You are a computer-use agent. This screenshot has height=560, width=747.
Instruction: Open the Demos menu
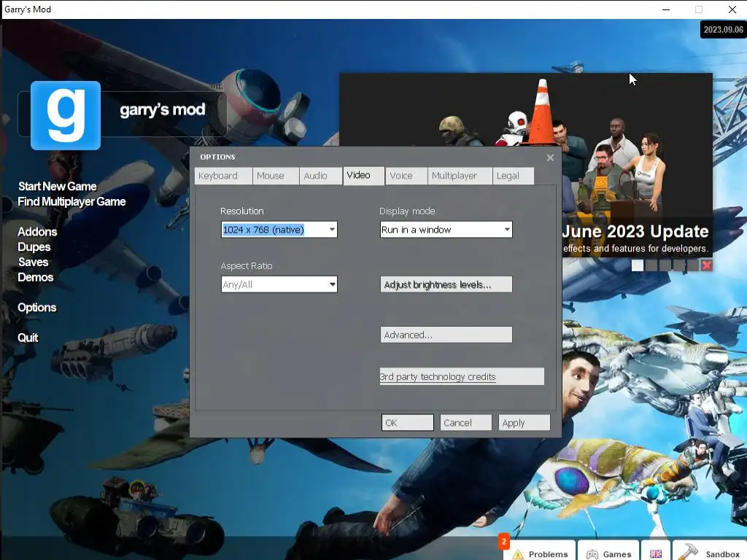tap(35, 277)
